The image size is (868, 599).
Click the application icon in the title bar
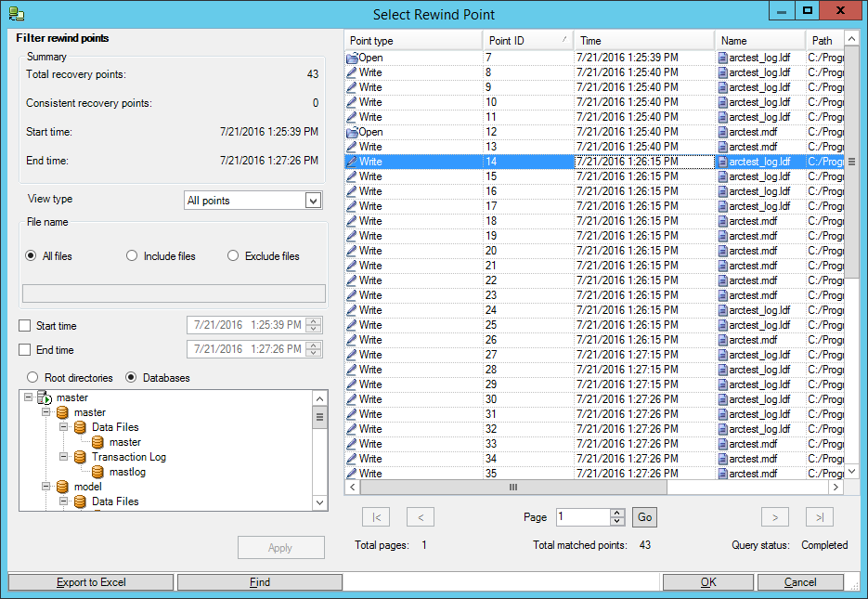click(17, 14)
